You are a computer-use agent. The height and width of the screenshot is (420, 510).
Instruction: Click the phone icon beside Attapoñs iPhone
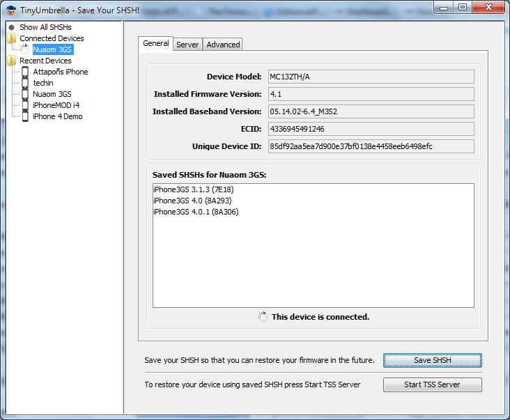pos(25,72)
